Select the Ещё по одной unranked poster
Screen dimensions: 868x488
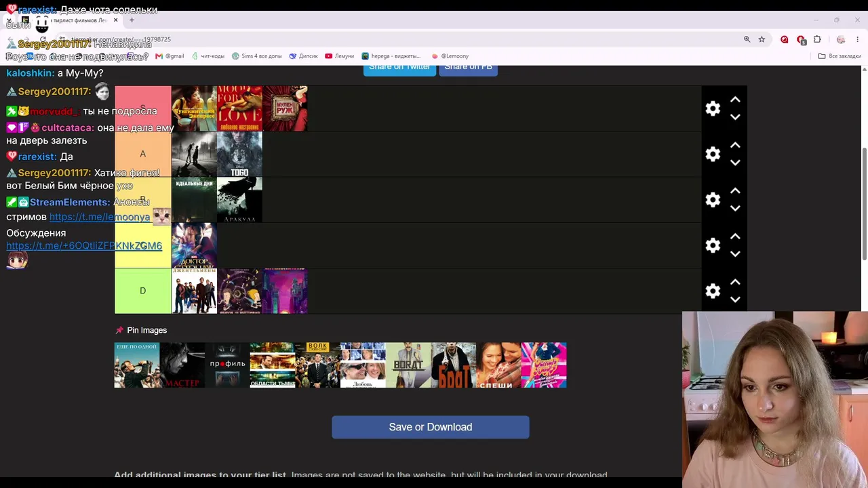137,365
